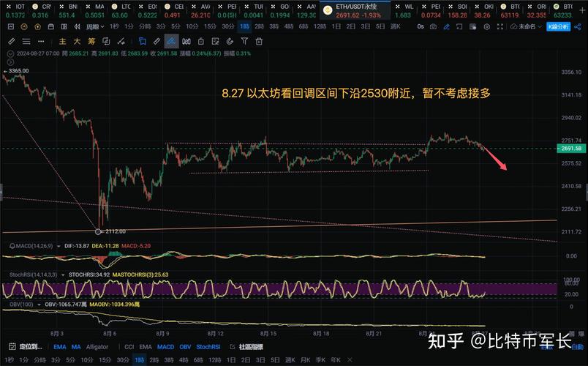Click the 2112.00 low price marker
588x366 pixels.
(99, 231)
